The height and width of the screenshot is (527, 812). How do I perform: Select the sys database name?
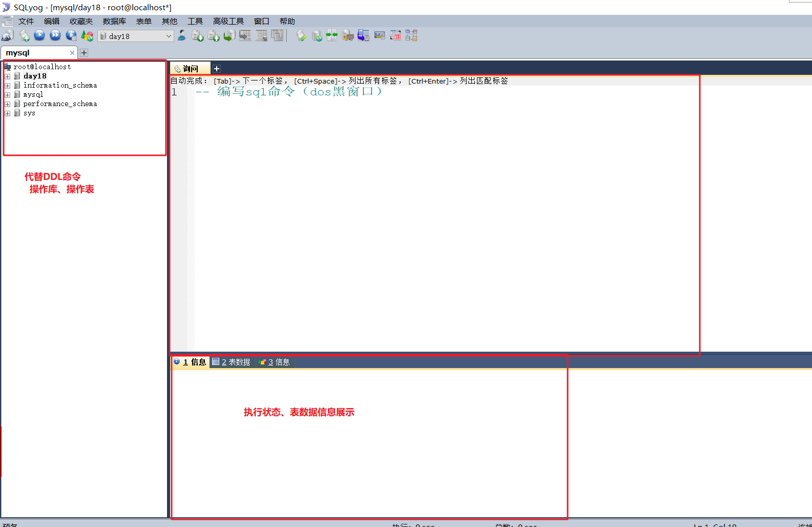tap(29, 113)
